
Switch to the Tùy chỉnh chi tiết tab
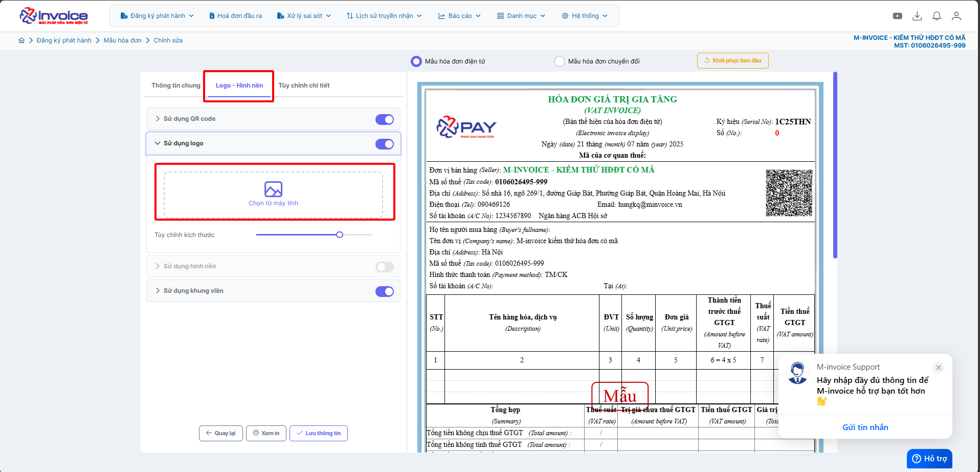pos(304,85)
